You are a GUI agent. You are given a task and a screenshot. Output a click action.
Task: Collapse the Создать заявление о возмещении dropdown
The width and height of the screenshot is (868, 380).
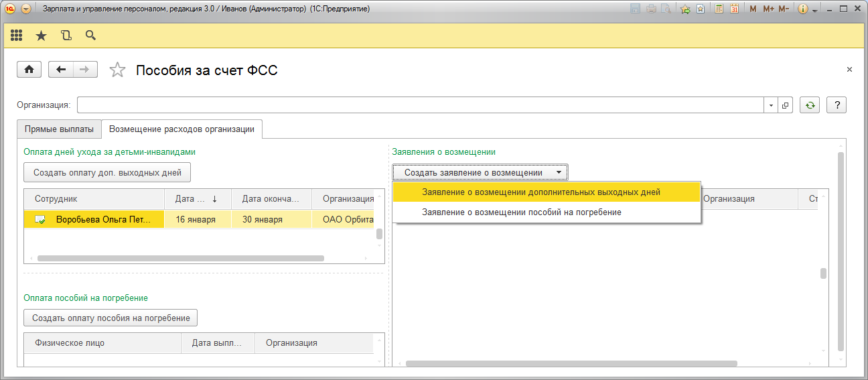pyautogui.click(x=480, y=172)
